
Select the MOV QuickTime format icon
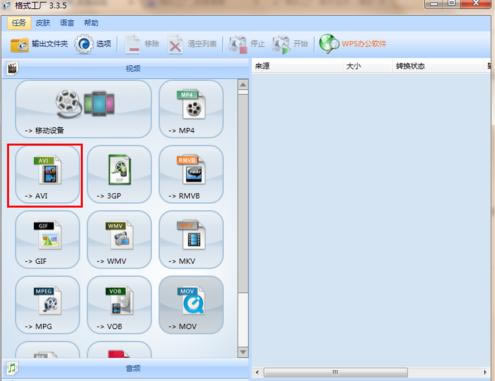191,305
